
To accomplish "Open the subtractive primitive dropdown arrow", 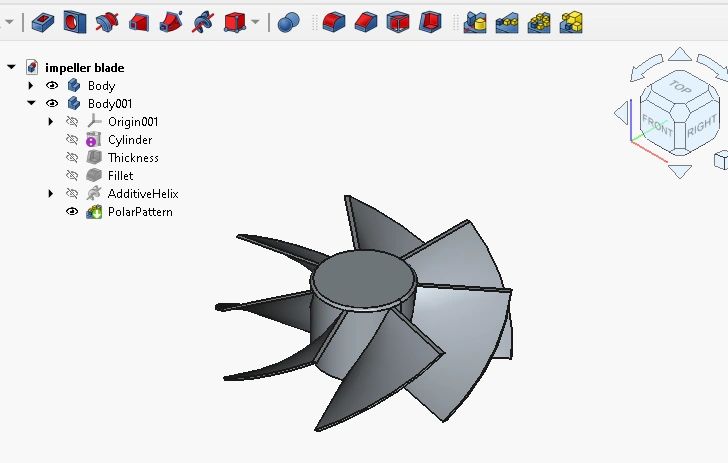I will tap(255, 22).
